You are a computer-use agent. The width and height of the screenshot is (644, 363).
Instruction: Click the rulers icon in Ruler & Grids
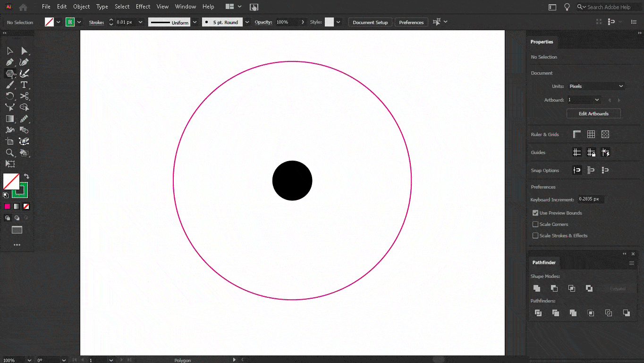pyautogui.click(x=577, y=135)
